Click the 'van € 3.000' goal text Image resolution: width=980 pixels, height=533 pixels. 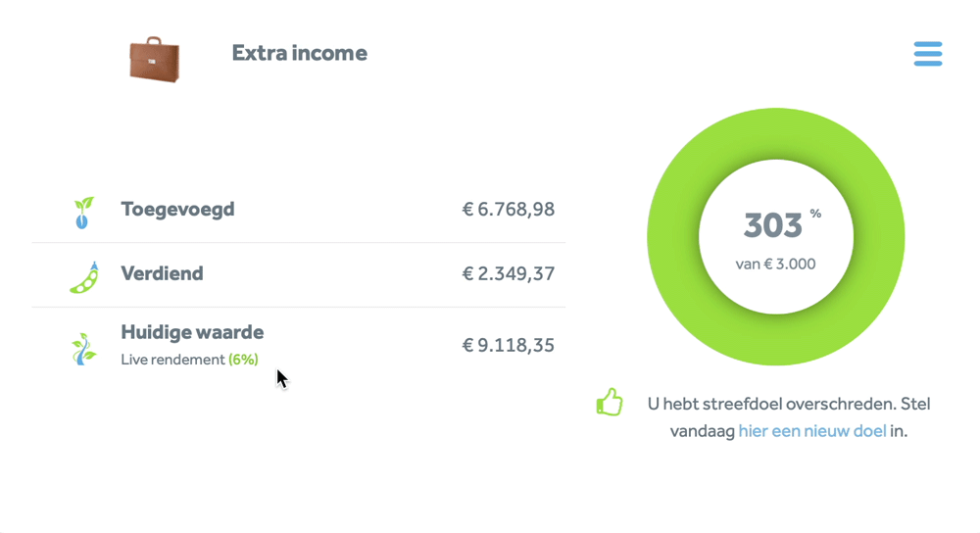[775, 264]
